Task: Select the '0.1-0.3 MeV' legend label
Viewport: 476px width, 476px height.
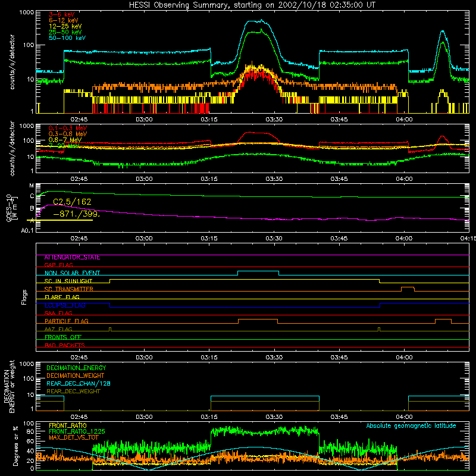Action: 68,128
